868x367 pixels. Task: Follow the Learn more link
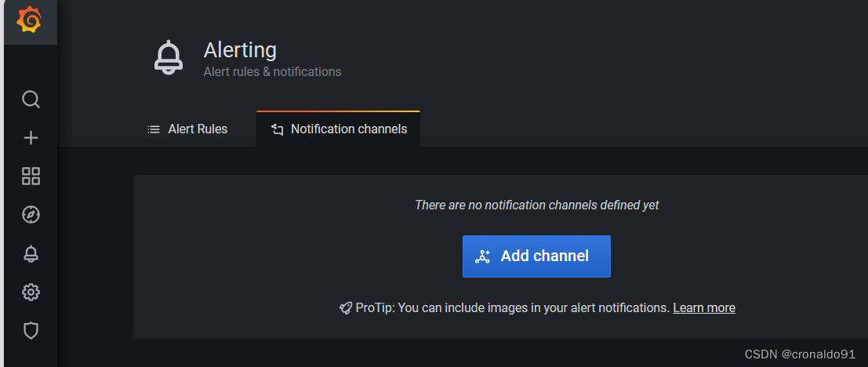pos(703,307)
